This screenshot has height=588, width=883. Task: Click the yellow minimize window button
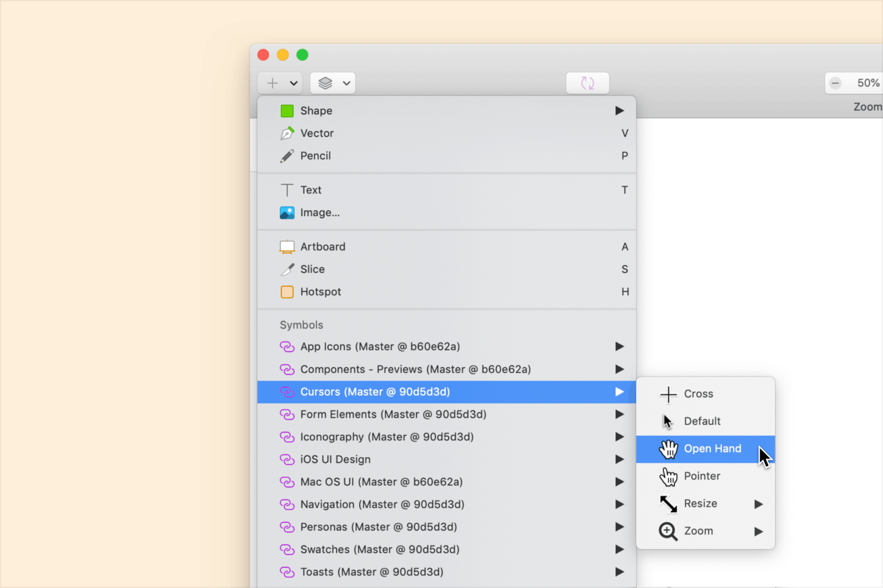tap(283, 55)
